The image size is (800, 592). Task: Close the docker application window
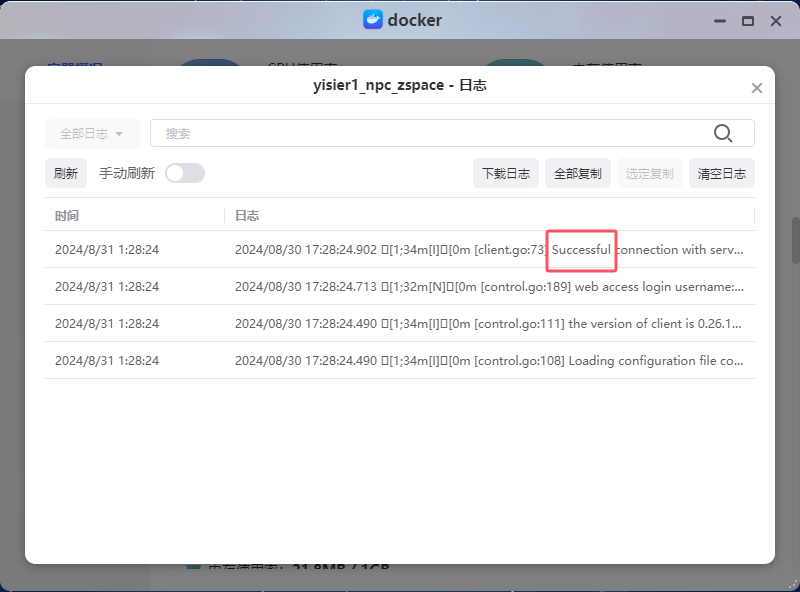pos(776,20)
